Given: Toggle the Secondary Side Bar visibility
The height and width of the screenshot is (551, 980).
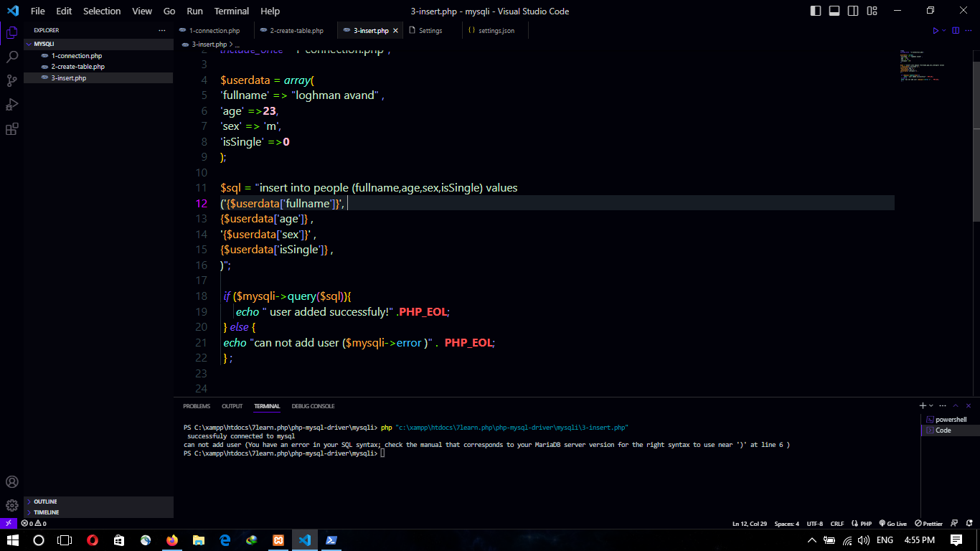Looking at the screenshot, I should tap(853, 11).
